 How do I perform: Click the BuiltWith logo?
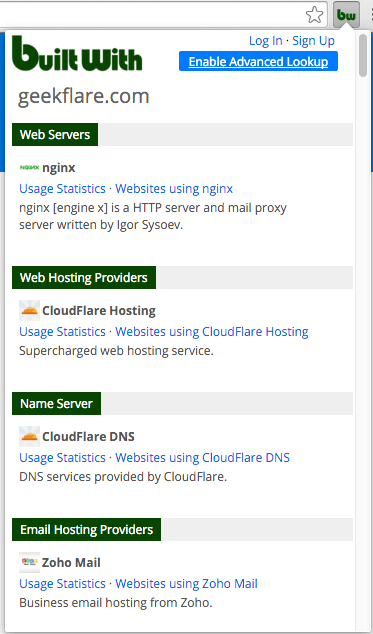tap(77, 53)
